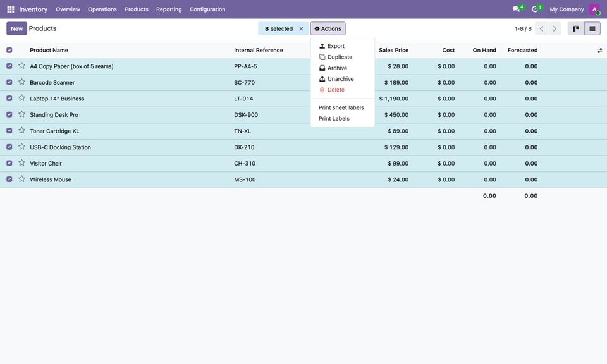Image resolution: width=607 pixels, height=364 pixels.
Task: Go to previous page of records
Action: click(x=542, y=28)
